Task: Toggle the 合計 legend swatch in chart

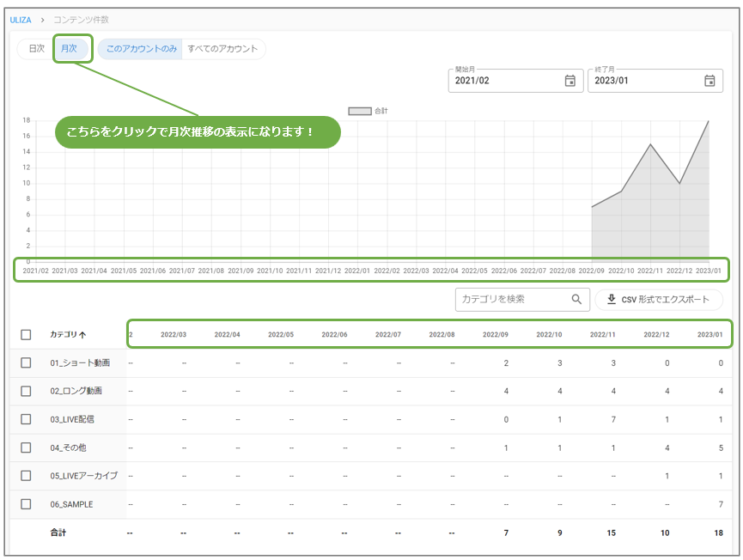Action: click(x=360, y=111)
